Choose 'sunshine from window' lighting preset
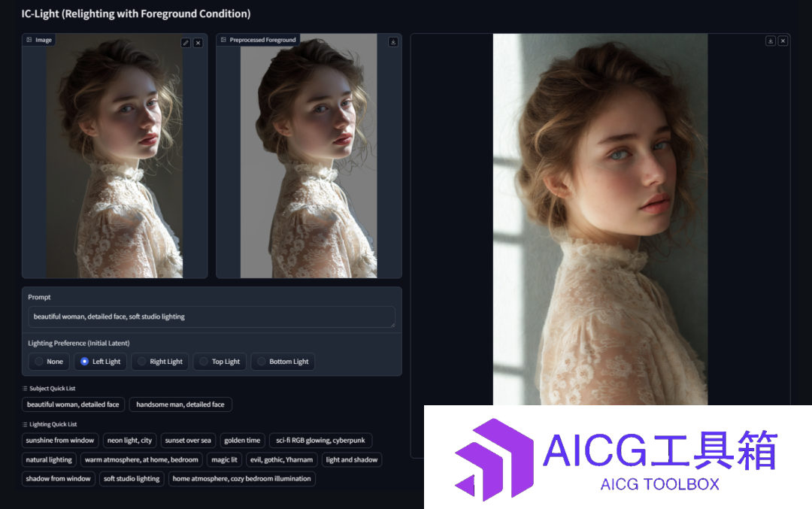This screenshot has width=812, height=509. pos(60,441)
